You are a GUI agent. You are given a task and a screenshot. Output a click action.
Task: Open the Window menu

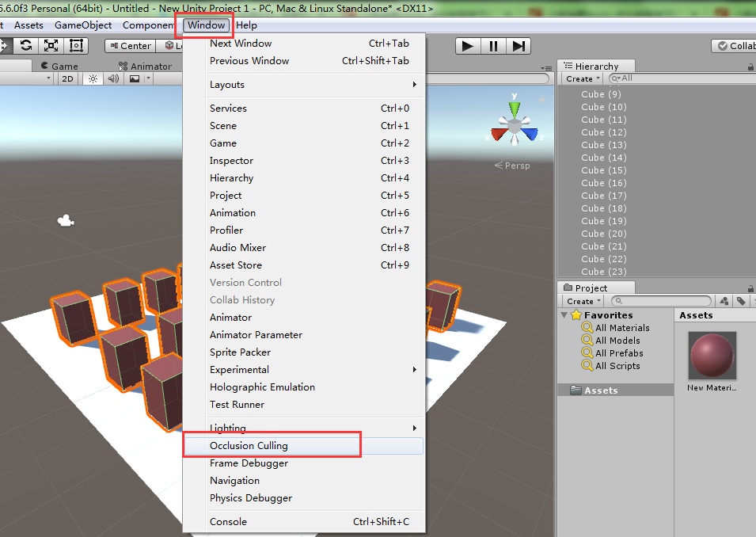coord(207,25)
